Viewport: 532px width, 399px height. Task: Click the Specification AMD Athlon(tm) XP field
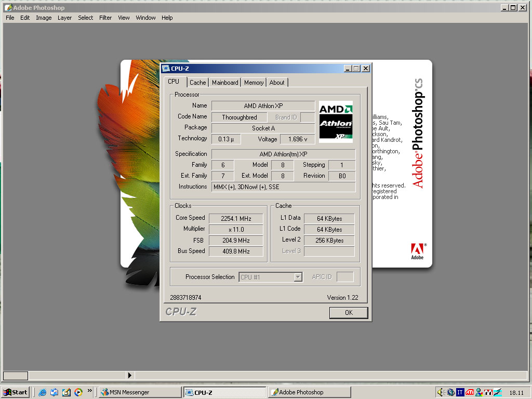click(283, 154)
